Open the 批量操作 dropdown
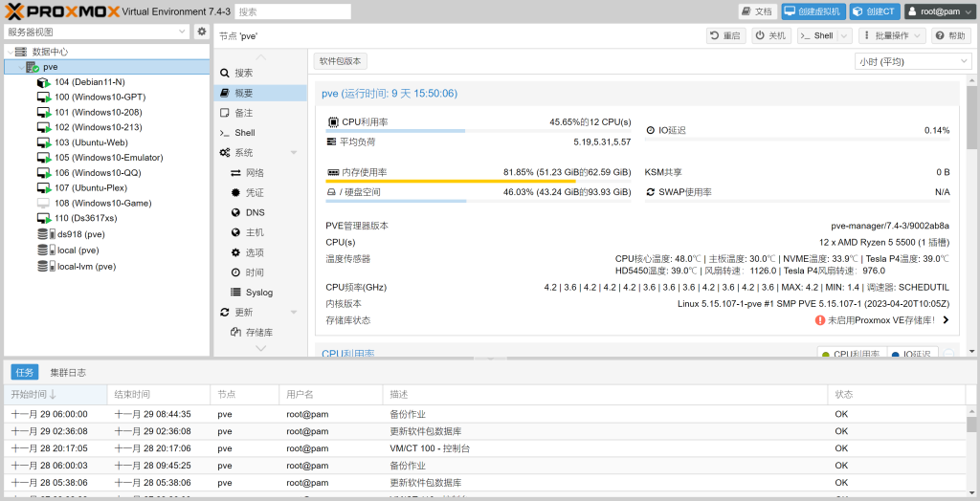Viewport: 980px width, 501px height. (x=892, y=35)
